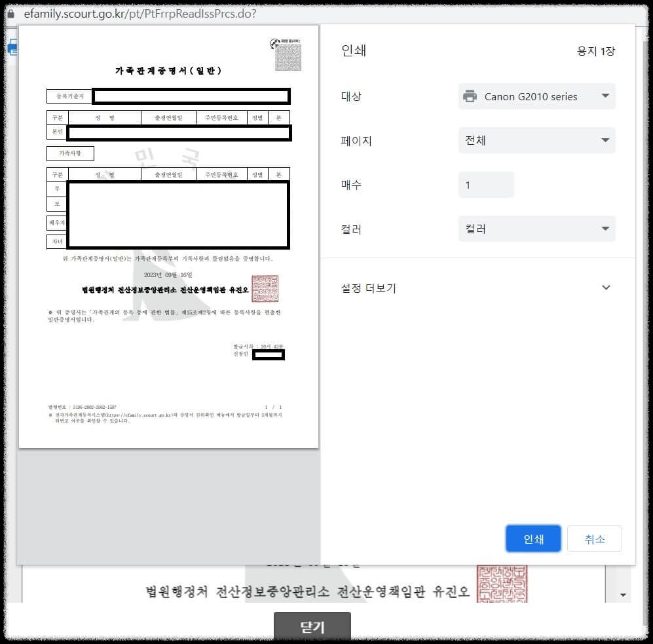
Task: Click the efamily.scourt.go.kr address bar
Action: [131, 13]
